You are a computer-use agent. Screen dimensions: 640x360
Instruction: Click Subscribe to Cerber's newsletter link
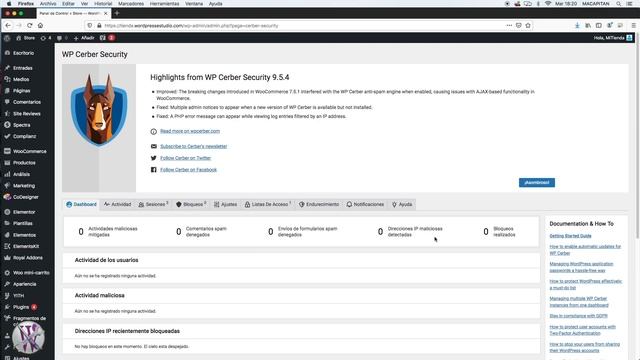pyautogui.click(x=193, y=146)
